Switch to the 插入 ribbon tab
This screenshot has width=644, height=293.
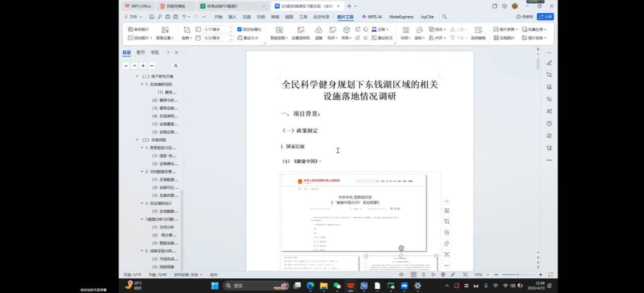tap(232, 17)
